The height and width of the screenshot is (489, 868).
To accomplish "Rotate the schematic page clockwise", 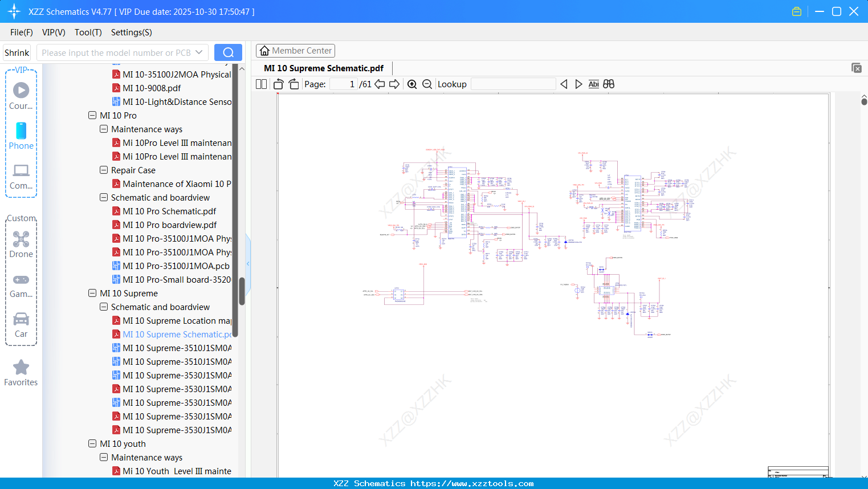I will [x=293, y=84].
